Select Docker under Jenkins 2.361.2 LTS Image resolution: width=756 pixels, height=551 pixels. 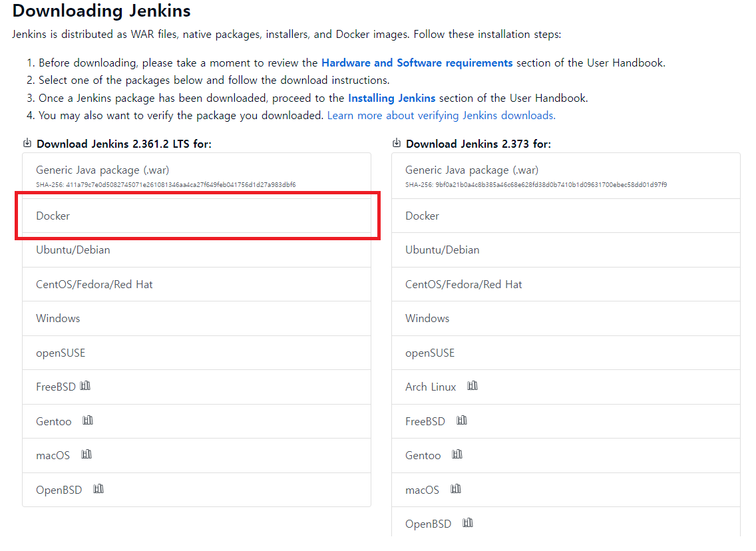pyautogui.click(x=197, y=216)
